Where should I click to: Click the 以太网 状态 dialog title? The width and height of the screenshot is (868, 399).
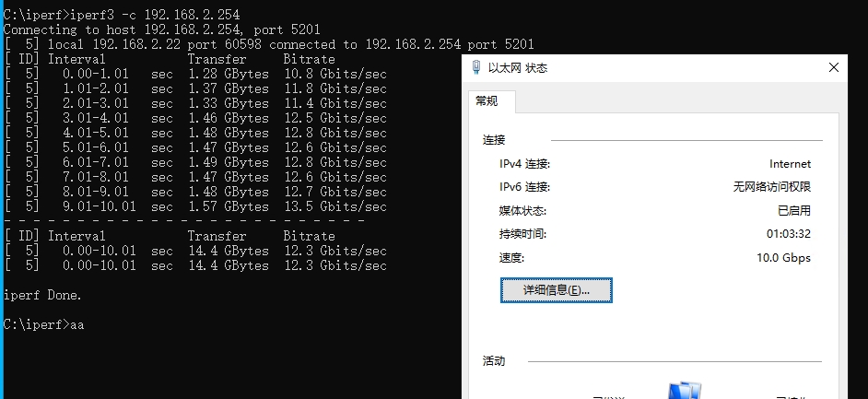pyautogui.click(x=518, y=68)
